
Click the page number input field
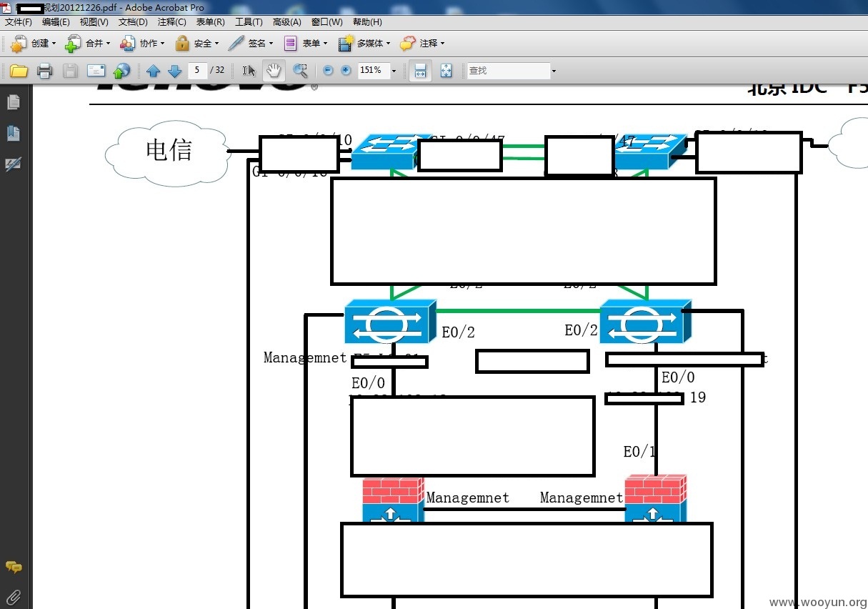[x=198, y=71]
